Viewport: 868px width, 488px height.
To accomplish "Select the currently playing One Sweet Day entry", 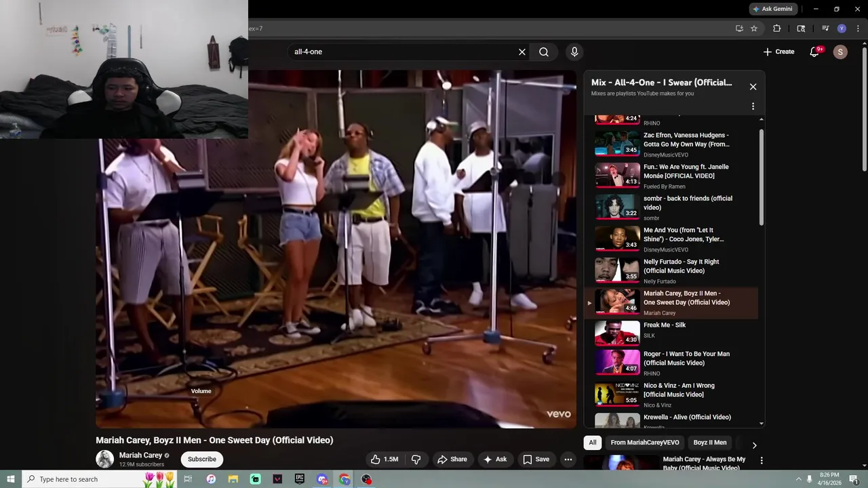I will pos(671,302).
